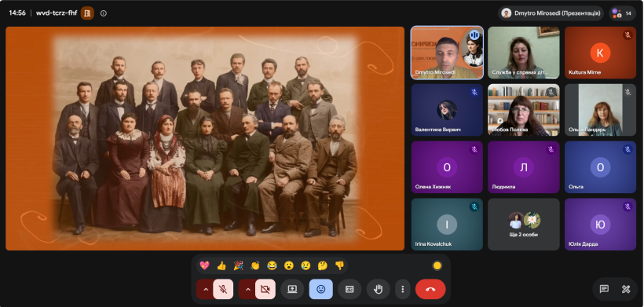644x307 pixels.
Task: Expand microphone audio settings arrow
Action: click(x=205, y=290)
